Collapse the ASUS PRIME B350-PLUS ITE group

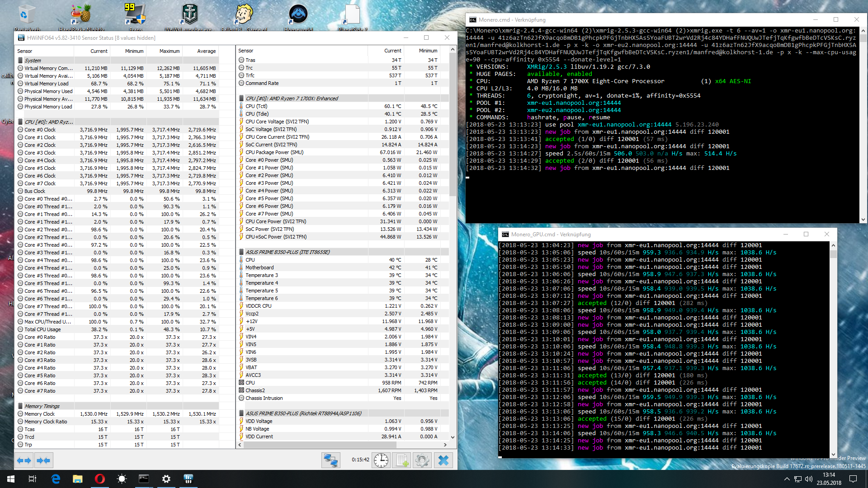pos(287,252)
